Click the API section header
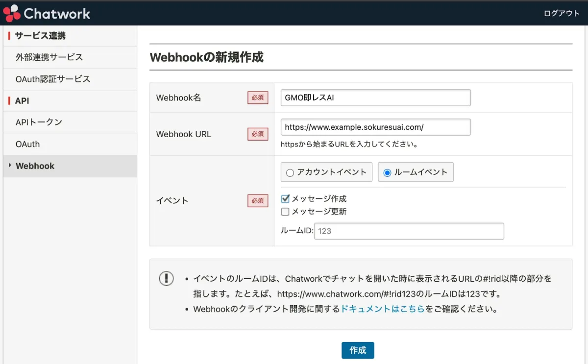Image resolution: width=588 pixels, height=364 pixels. pos(22,100)
